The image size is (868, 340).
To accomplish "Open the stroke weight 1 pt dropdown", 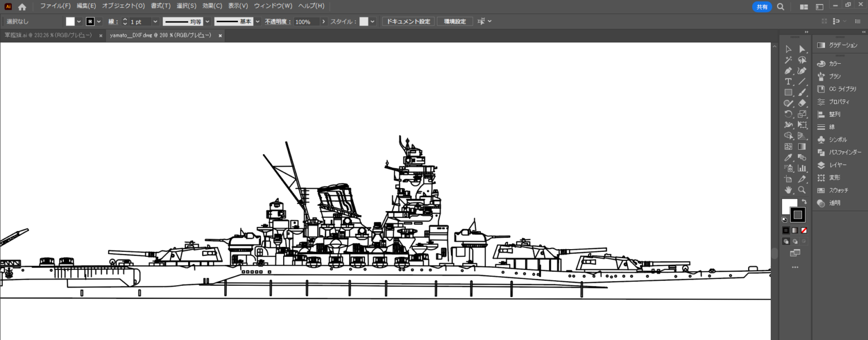I will (x=155, y=21).
